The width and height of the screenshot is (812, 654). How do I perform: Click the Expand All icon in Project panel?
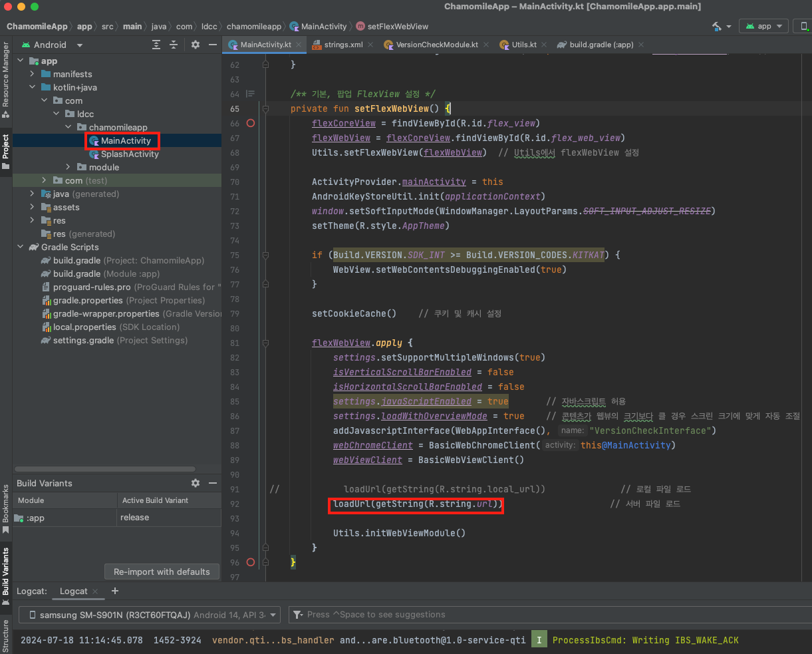pyautogui.click(x=156, y=45)
